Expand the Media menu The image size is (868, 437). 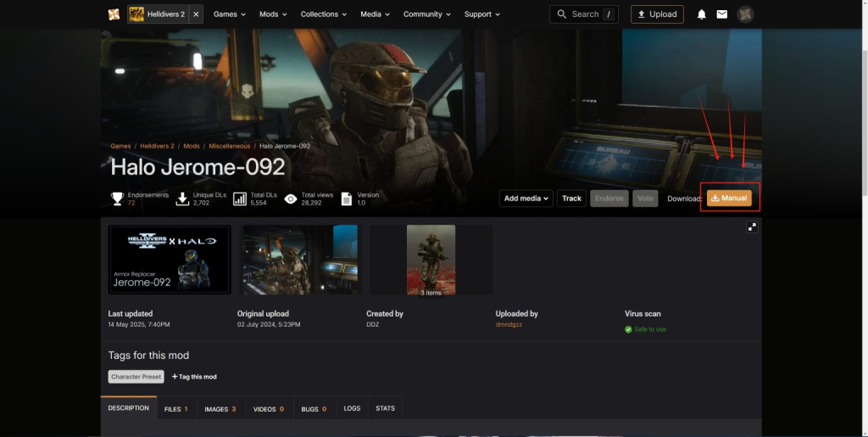pos(375,14)
